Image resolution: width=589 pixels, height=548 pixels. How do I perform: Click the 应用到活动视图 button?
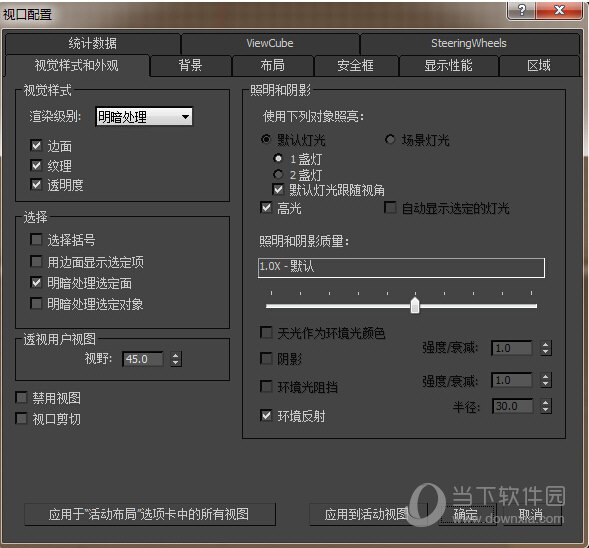point(368,514)
